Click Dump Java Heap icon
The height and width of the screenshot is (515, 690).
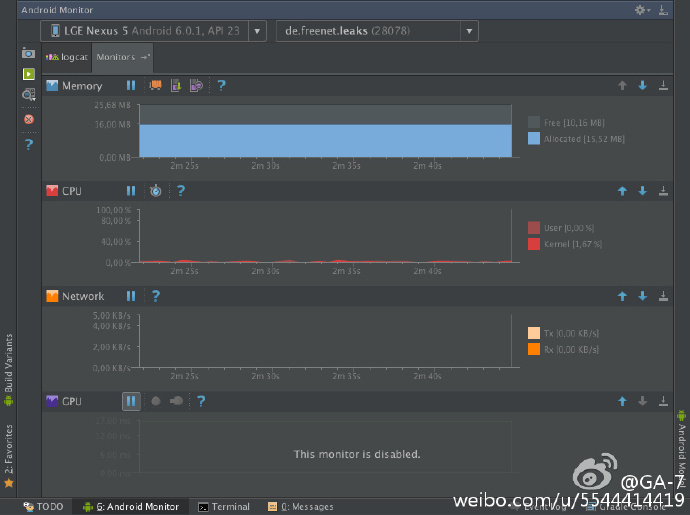pyautogui.click(x=176, y=85)
